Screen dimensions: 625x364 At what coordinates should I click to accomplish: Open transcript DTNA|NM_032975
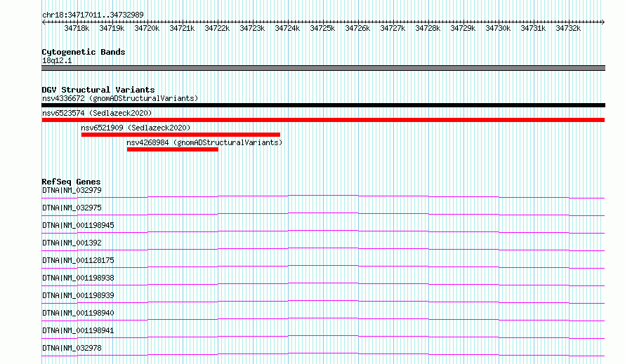pos(72,208)
